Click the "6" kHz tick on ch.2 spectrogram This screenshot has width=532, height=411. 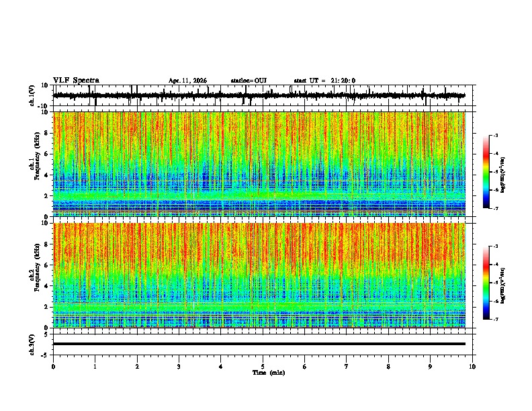click(x=47, y=265)
